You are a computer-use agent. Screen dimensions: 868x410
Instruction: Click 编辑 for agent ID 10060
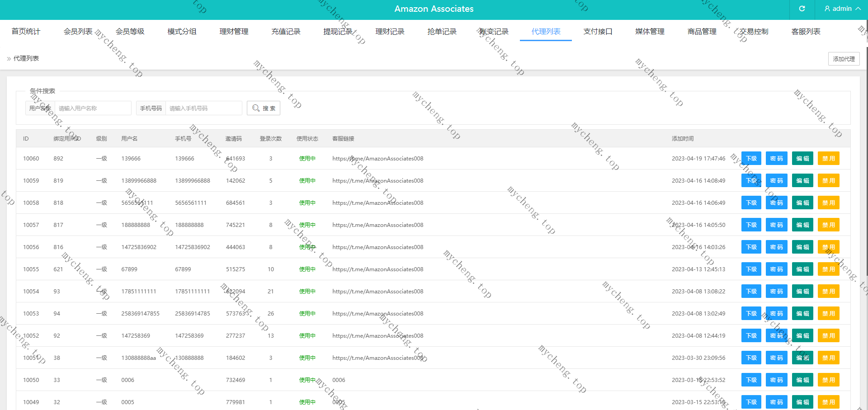point(802,158)
